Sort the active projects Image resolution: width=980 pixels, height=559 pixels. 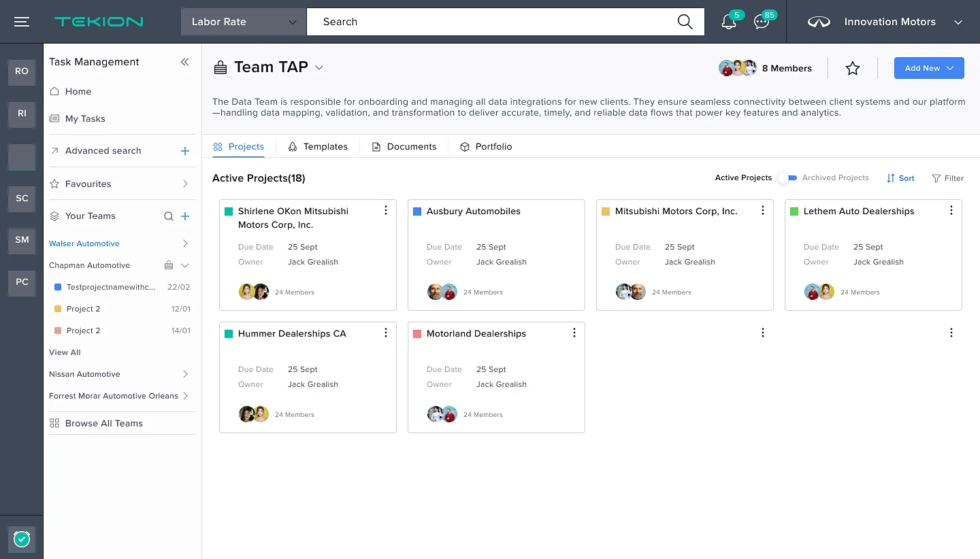900,178
